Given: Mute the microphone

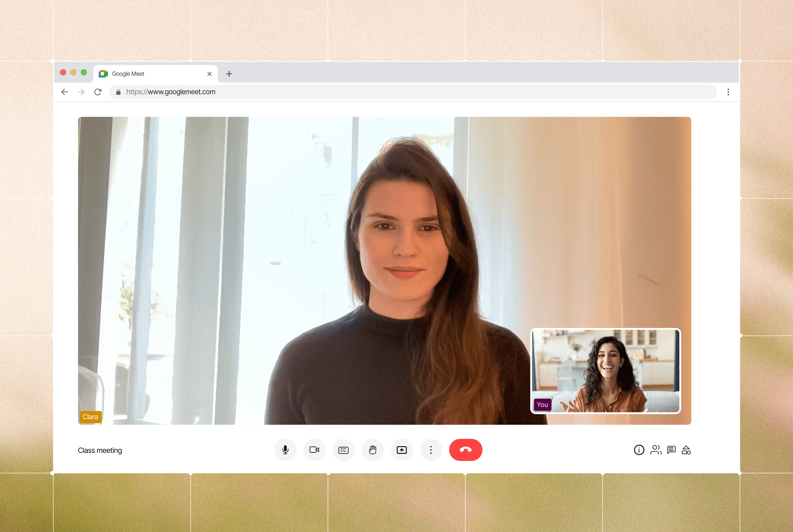Looking at the screenshot, I should pyautogui.click(x=285, y=450).
